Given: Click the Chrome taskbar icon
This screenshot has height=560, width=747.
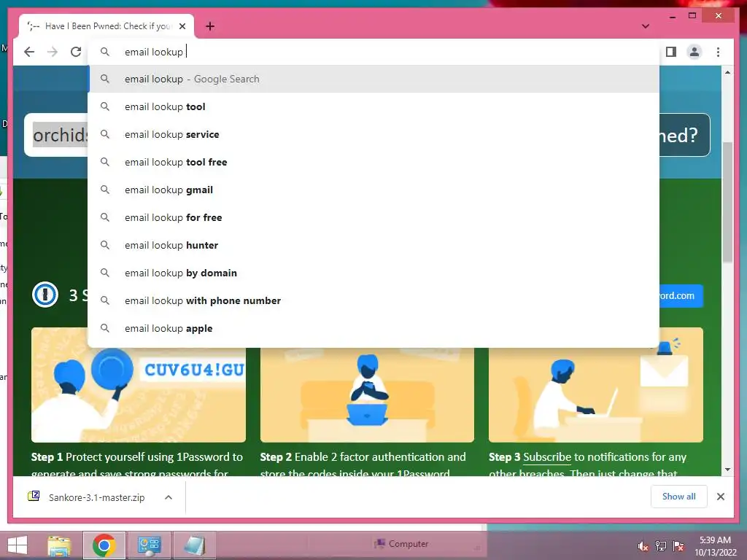Looking at the screenshot, I should [104, 545].
